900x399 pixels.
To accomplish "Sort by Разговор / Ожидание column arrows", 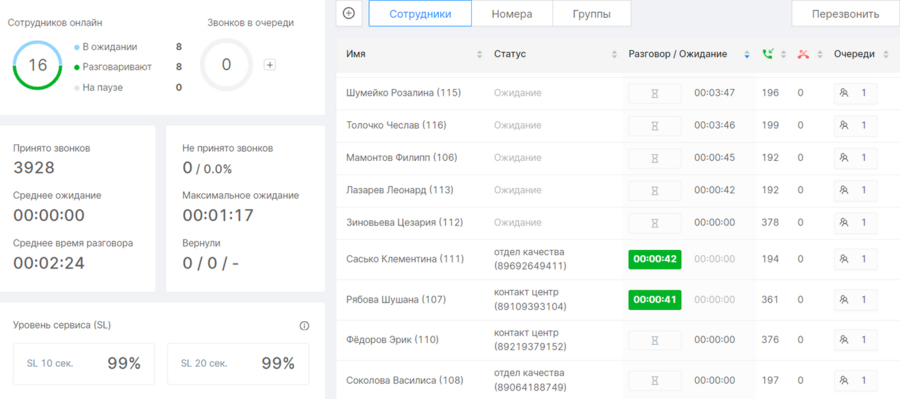I will point(746,55).
